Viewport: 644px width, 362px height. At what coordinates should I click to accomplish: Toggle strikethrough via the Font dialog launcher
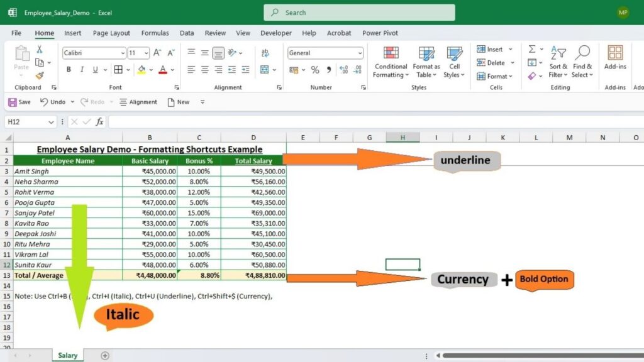tap(177, 87)
